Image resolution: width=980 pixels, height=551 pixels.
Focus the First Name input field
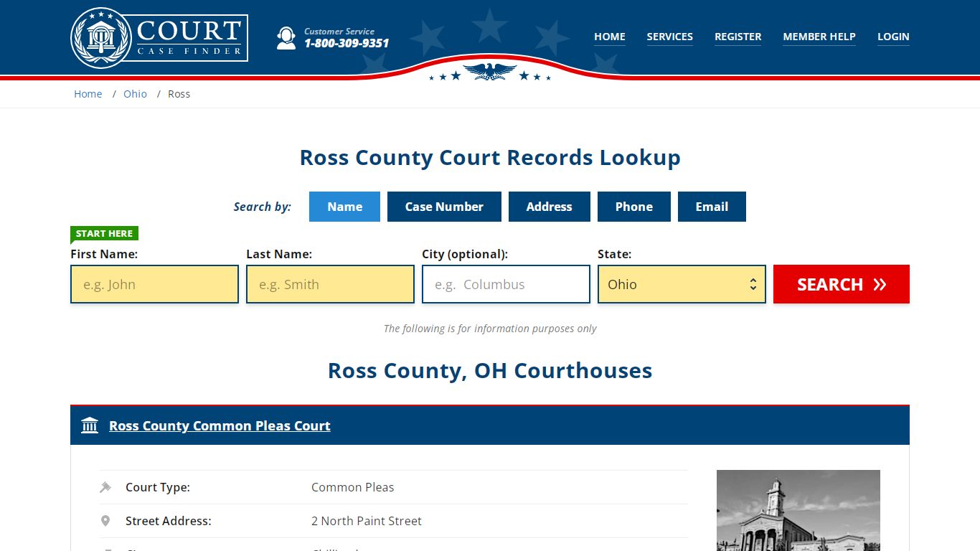tap(154, 284)
